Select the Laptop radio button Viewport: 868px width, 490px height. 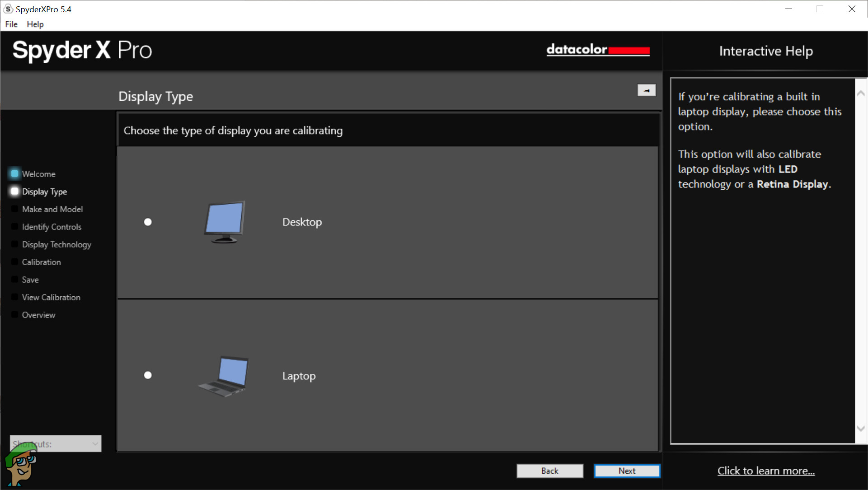click(x=148, y=375)
